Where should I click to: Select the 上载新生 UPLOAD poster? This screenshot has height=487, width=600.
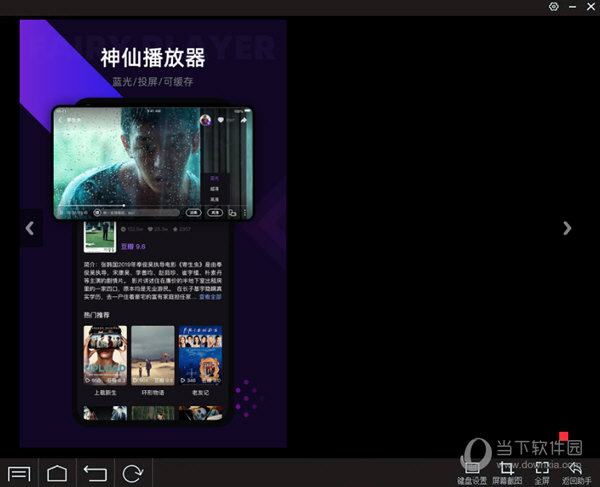coord(105,355)
